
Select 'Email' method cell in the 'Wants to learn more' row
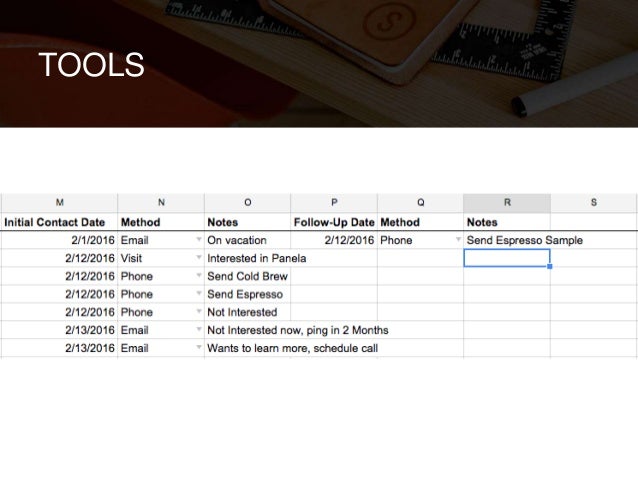[x=161, y=348]
